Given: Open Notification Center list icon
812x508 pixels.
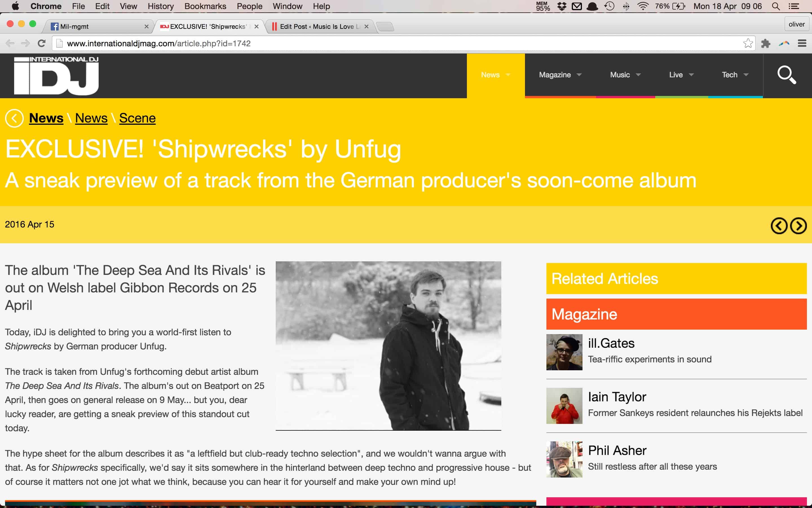Looking at the screenshot, I should click(794, 6).
